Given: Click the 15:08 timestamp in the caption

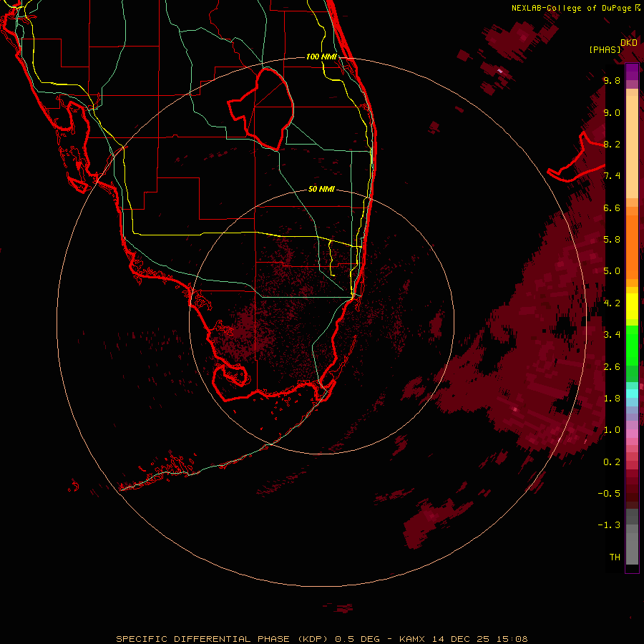Looking at the screenshot, I should point(513,639).
